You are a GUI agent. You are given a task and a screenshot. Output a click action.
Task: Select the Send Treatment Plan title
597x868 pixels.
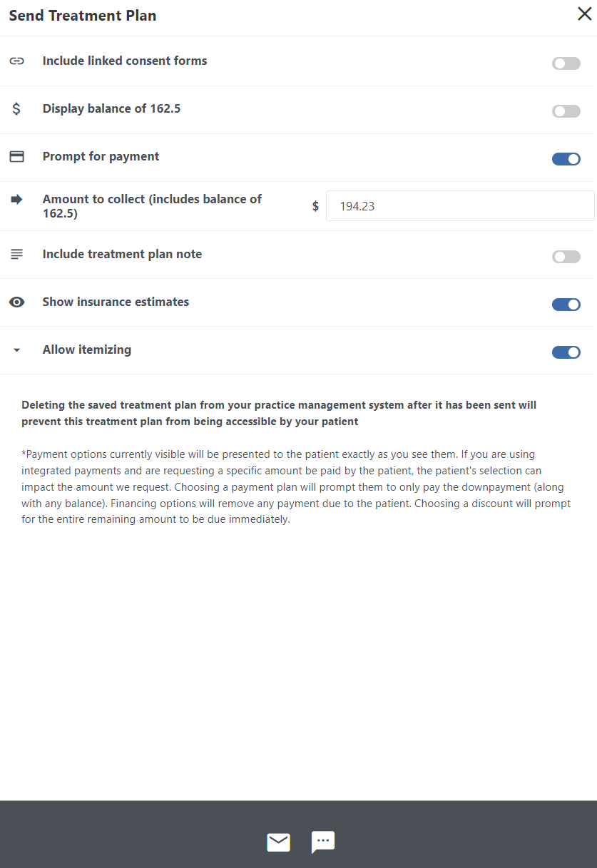point(82,15)
